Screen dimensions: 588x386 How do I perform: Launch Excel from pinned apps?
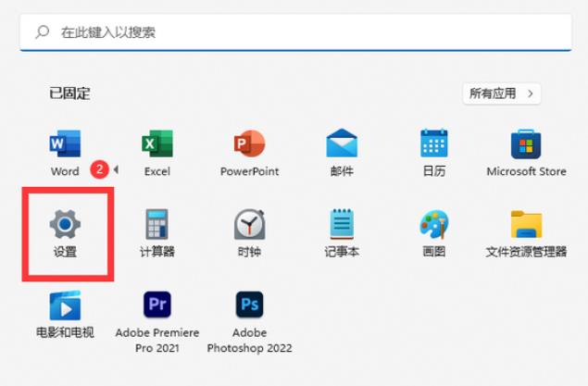click(x=157, y=153)
